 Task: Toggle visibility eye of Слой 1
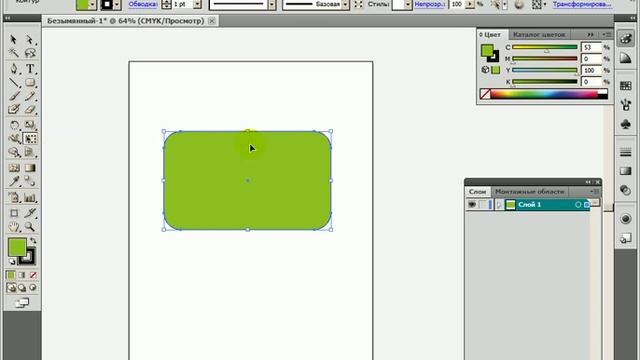click(472, 204)
